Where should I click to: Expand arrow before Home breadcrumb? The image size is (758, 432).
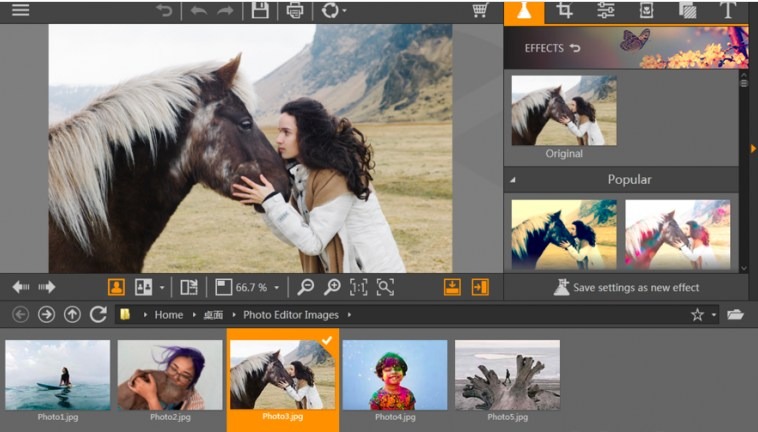point(145,315)
